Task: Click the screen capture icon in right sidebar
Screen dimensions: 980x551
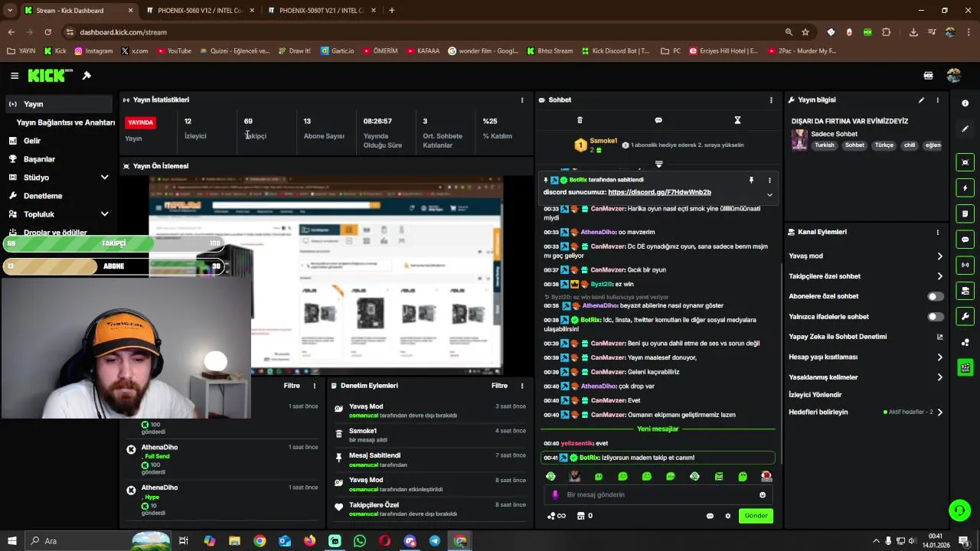Action: click(965, 162)
